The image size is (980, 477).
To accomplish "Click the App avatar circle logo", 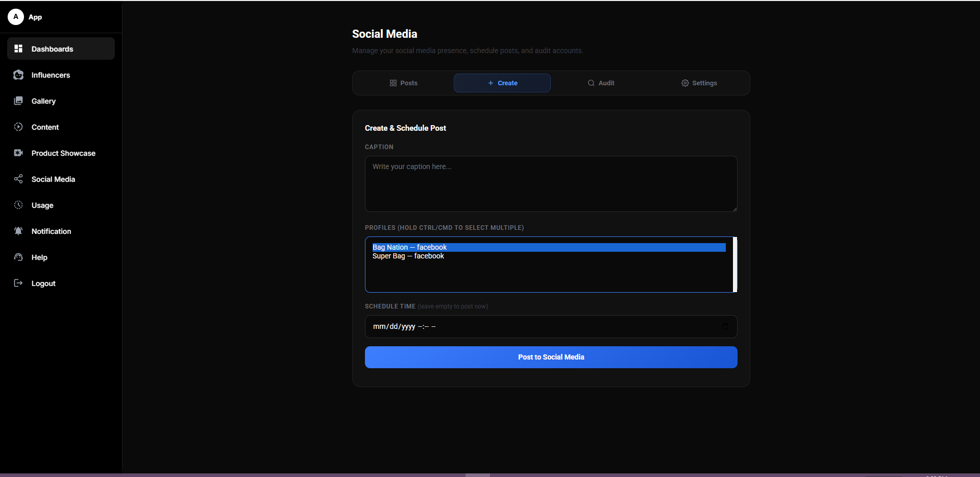I will click(16, 17).
